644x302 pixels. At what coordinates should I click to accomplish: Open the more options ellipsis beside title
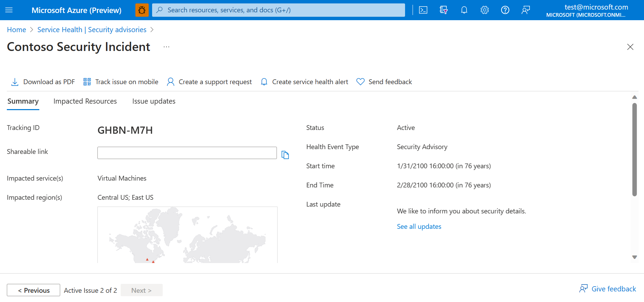point(166,47)
